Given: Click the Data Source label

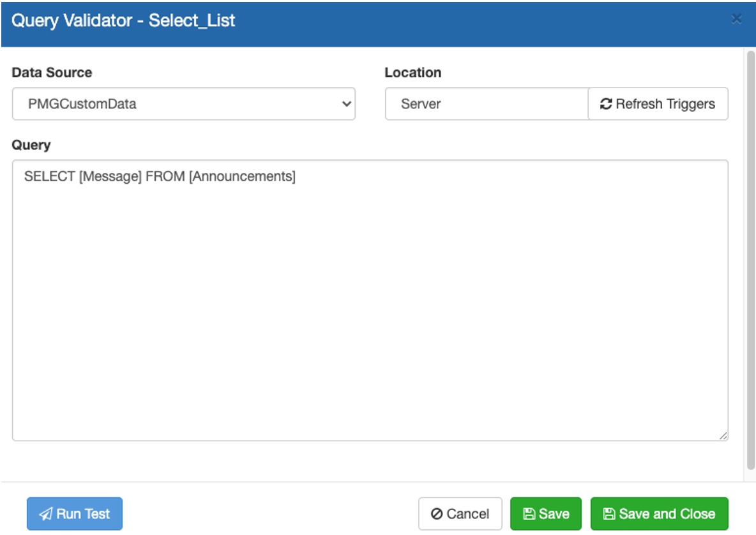Looking at the screenshot, I should tap(52, 72).
